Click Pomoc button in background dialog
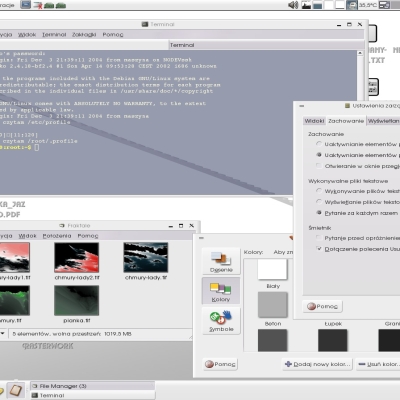This screenshot has width=400, height=400. 220,364
